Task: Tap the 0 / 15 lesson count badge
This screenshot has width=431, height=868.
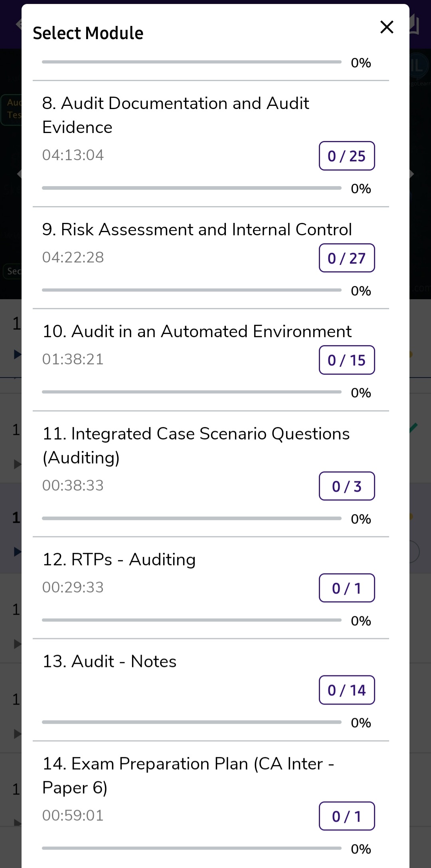Action: coord(347,360)
